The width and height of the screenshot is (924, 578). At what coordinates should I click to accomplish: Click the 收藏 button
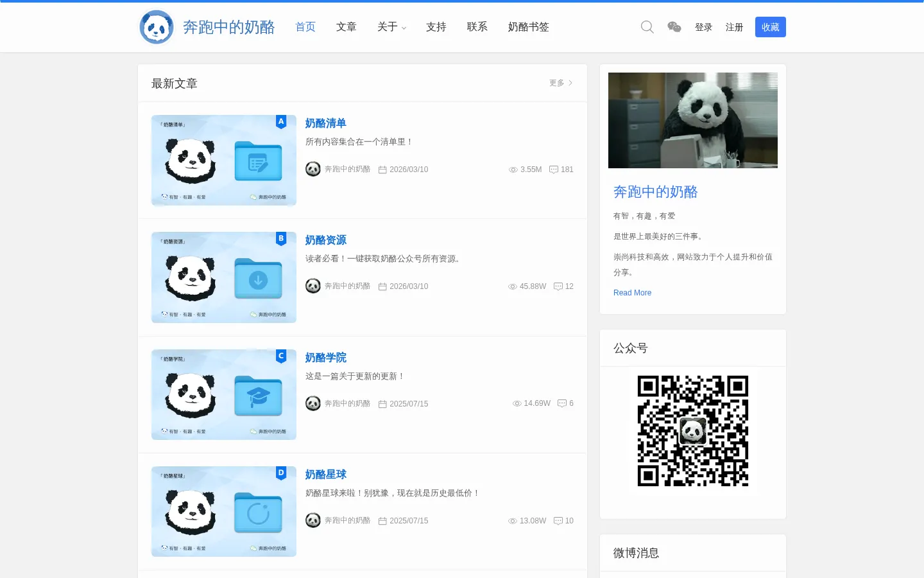[771, 27]
